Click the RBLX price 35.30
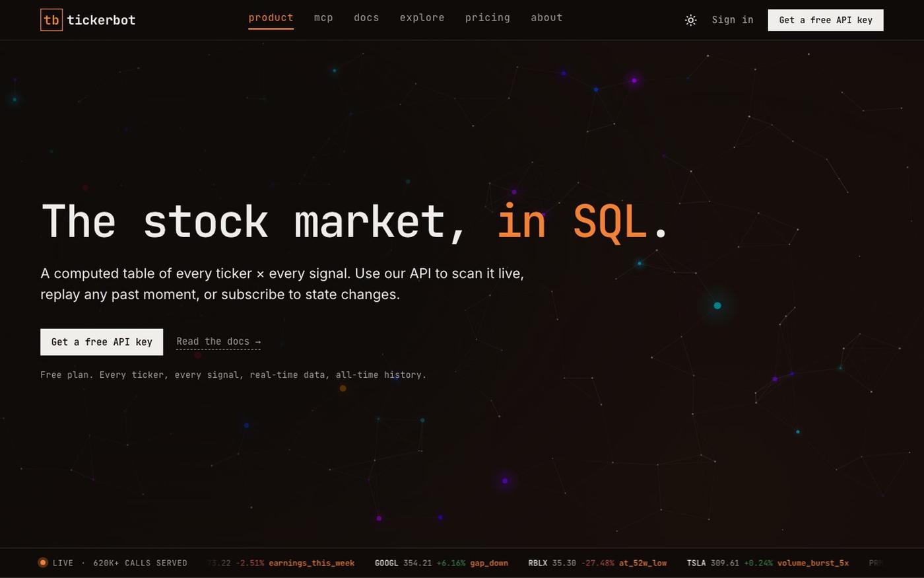 tap(564, 563)
